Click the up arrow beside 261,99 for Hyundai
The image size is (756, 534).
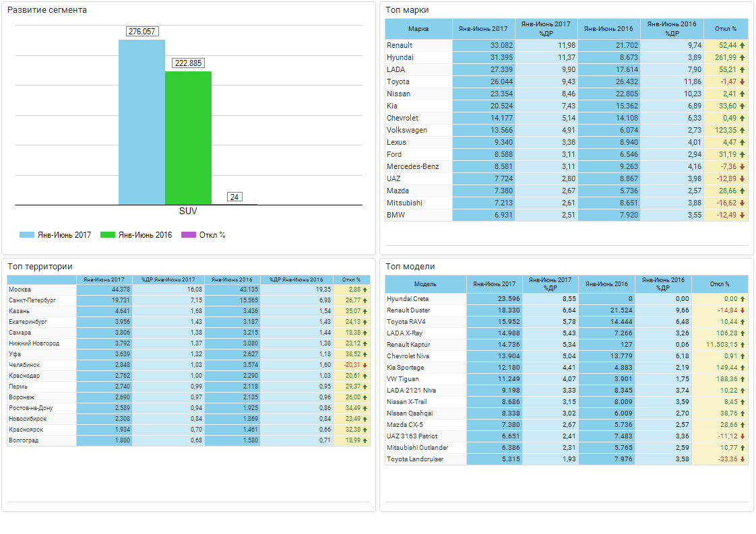coord(742,57)
